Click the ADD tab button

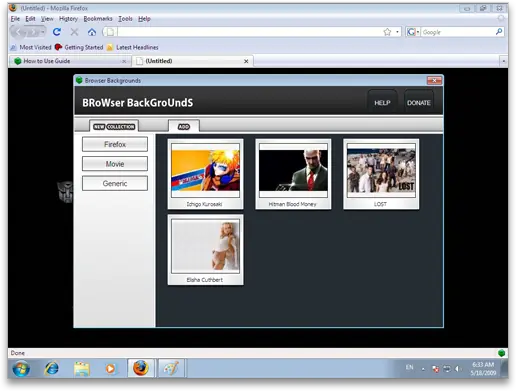(x=184, y=127)
